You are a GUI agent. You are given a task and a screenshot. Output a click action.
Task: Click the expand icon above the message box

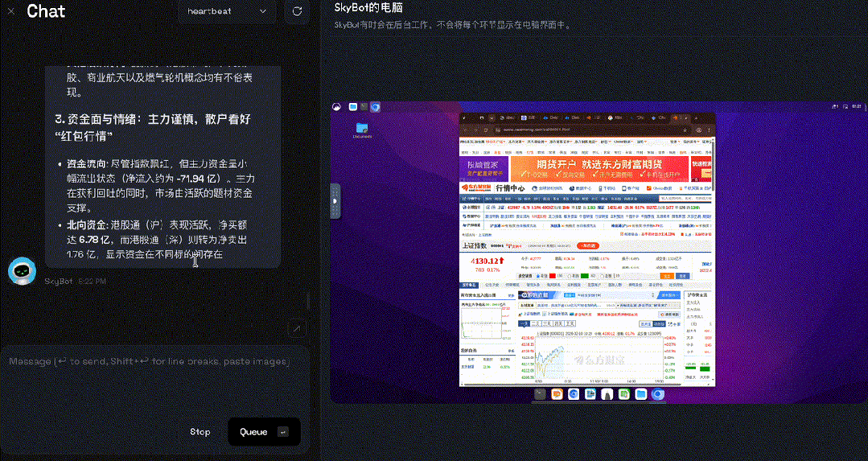pyautogui.click(x=298, y=328)
